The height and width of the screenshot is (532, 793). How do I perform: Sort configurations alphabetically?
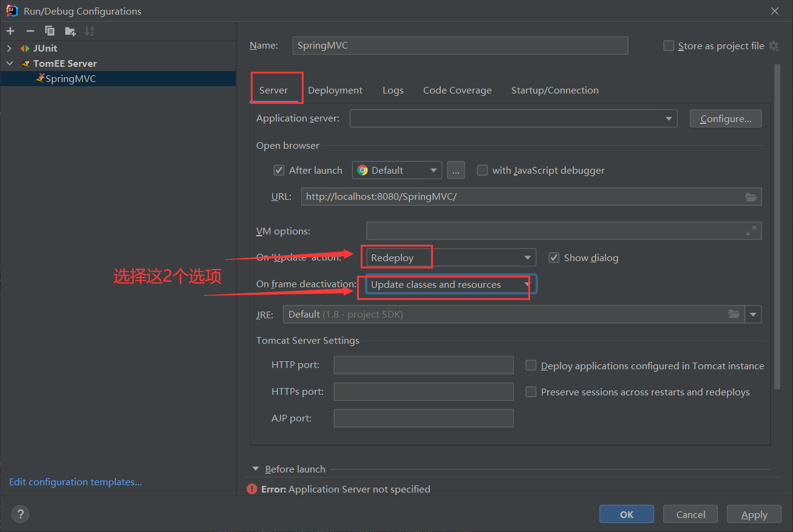click(x=89, y=31)
